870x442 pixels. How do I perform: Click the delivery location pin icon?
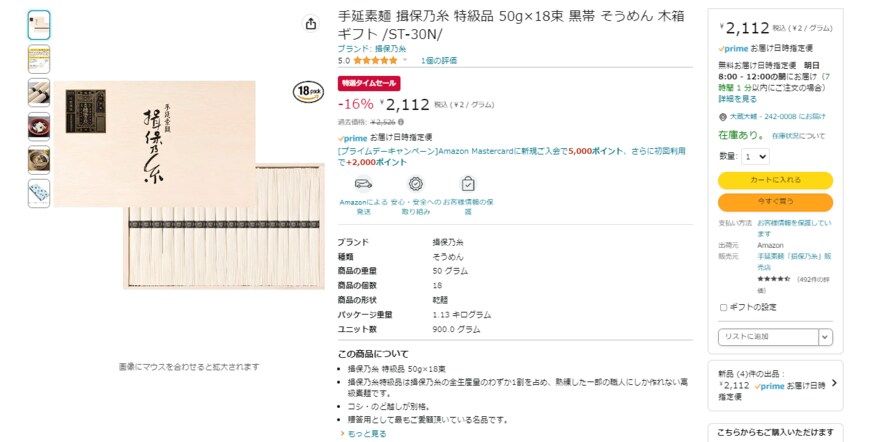pos(722,116)
